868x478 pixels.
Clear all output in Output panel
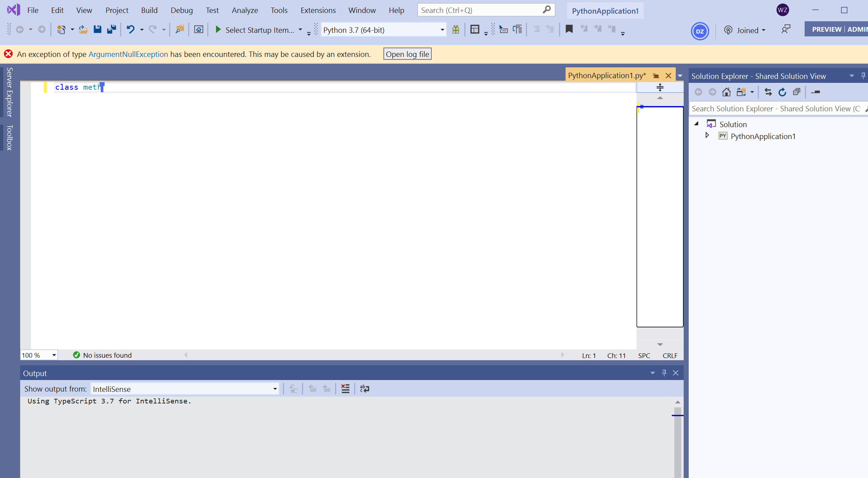point(345,389)
